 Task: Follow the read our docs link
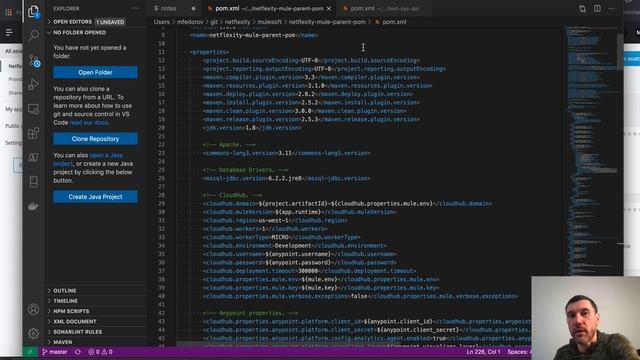click(89, 122)
